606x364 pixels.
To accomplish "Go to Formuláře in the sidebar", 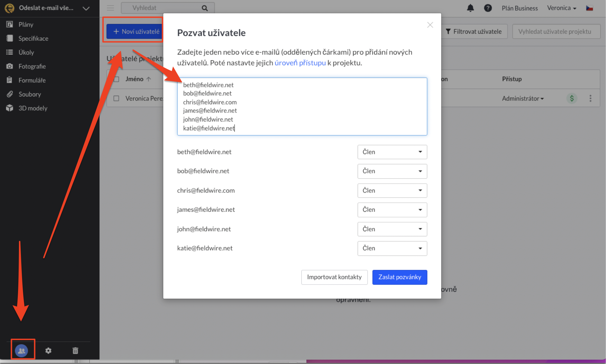I will coord(32,80).
